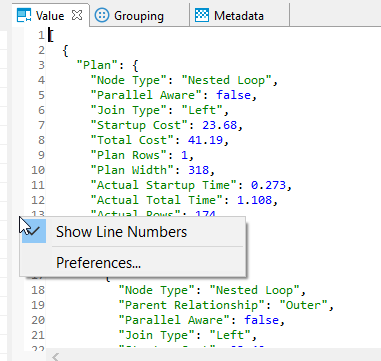Click the false value on line 5
This screenshot has width=381, height=361.
click(x=233, y=95)
